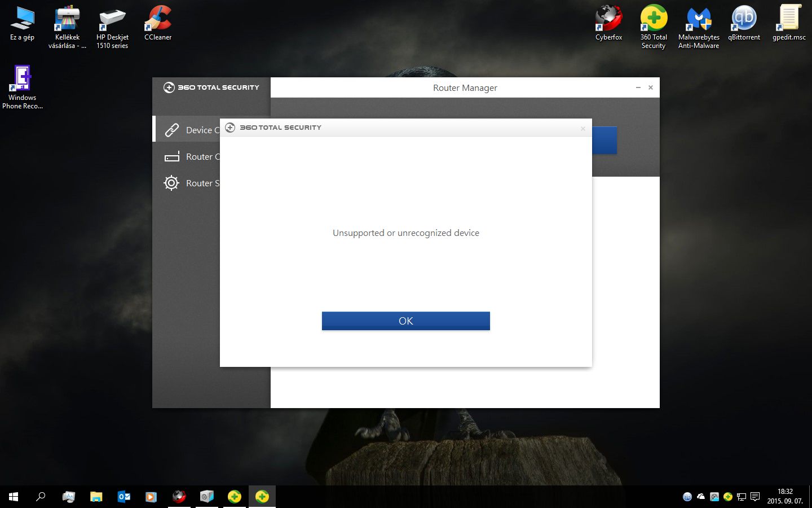Image resolution: width=812 pixels, height=508 pixels.
Task: Switch to the first 360 Total Security taskbar button
Action: pos(235,497)
